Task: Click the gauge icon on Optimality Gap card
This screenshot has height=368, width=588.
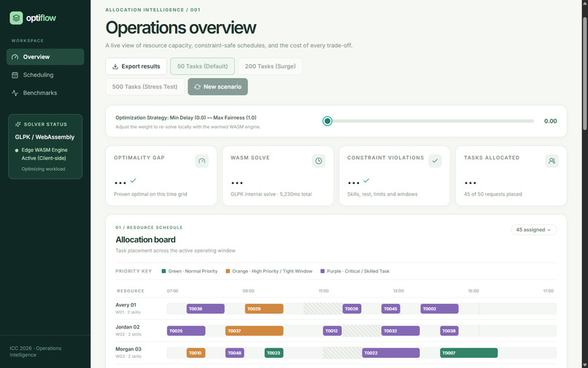Action: [x=202, y=161]
